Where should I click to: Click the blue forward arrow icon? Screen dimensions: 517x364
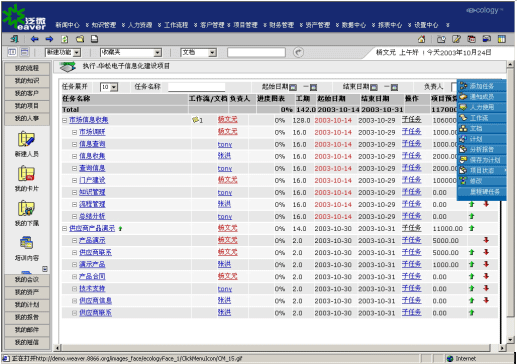[49, 39]
